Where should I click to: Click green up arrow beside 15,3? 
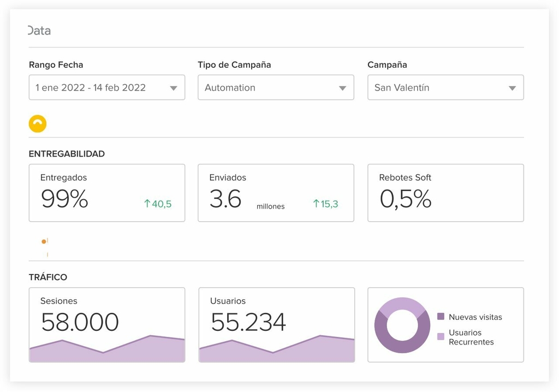(x=316, y=204)
